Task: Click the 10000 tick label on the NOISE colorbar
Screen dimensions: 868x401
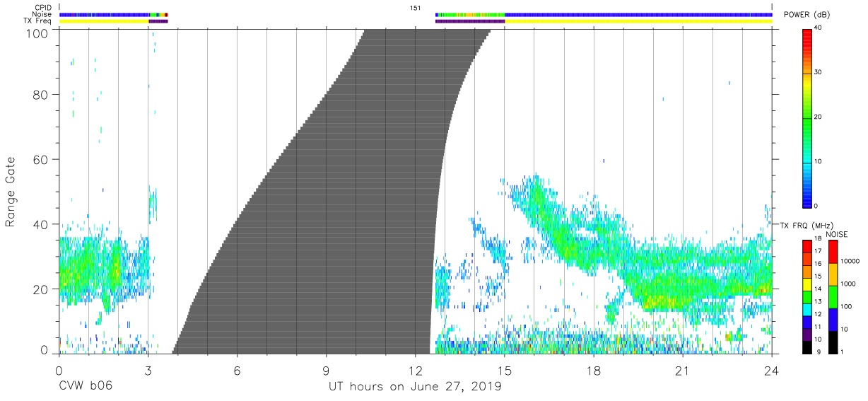Action: 852,261
